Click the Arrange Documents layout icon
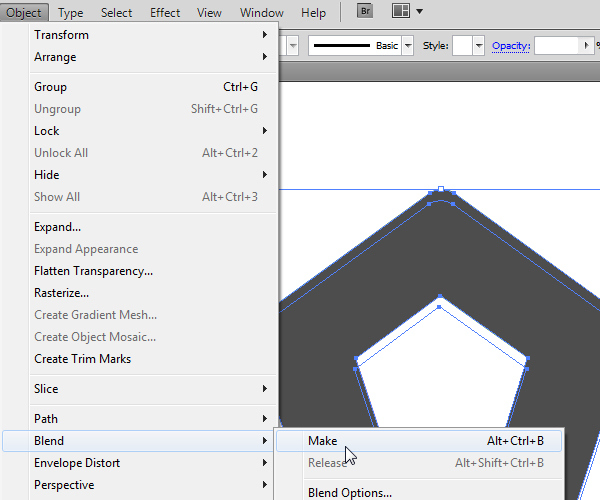 [x=401, y=11]
